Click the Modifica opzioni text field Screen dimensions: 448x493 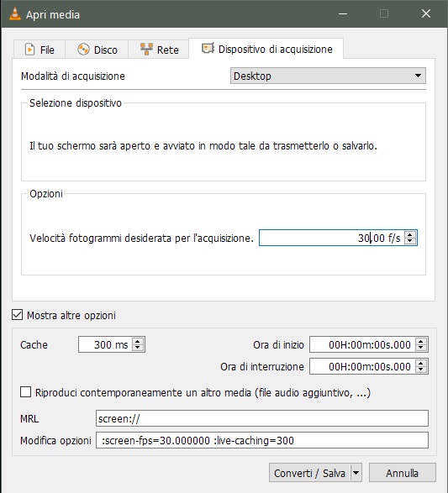point(261,440)
